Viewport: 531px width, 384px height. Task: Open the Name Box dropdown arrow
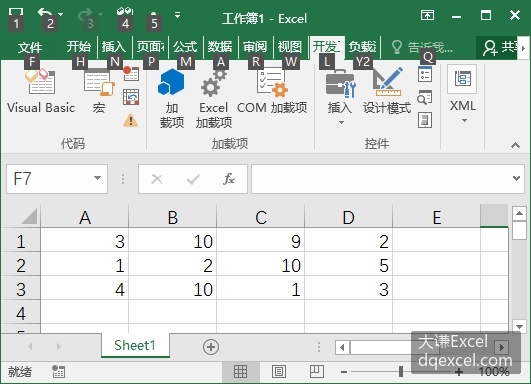click(x=97, y=178)
